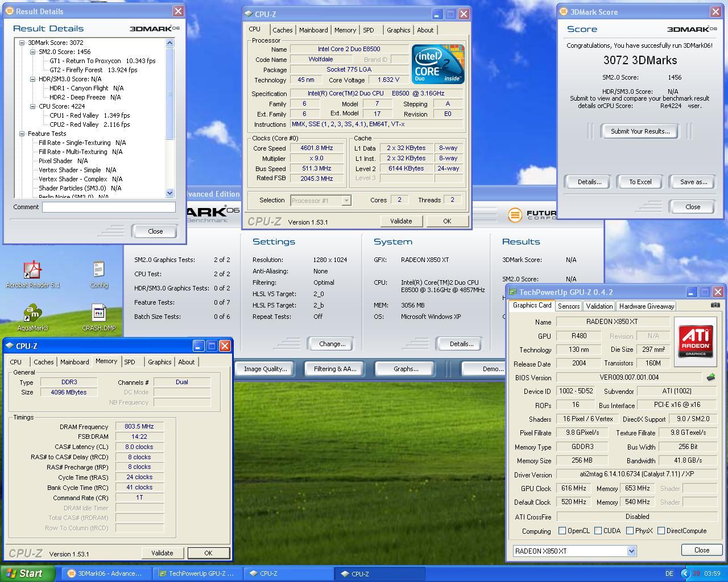728x582 pixels.
Task: Open Details in 3DMark Score window
Action: coord(589,182)
